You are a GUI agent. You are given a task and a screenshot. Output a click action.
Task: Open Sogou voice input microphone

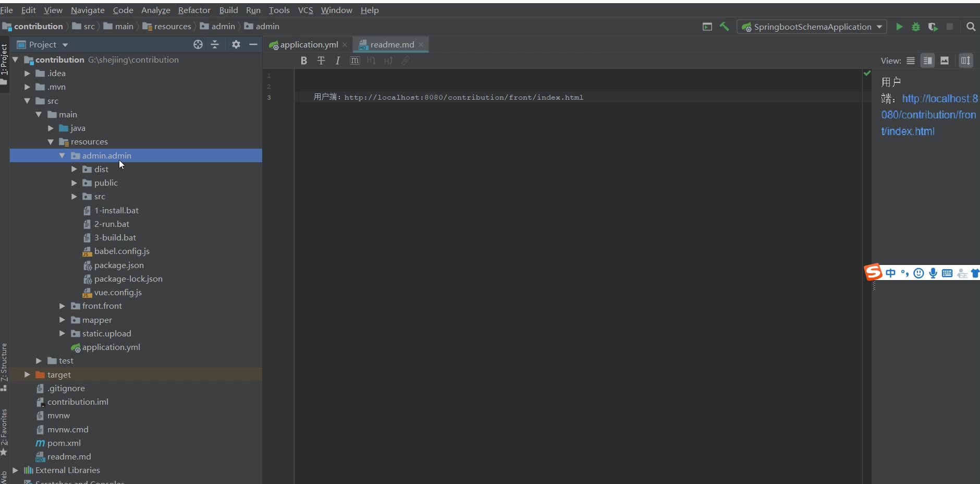(x=933, y=273)
